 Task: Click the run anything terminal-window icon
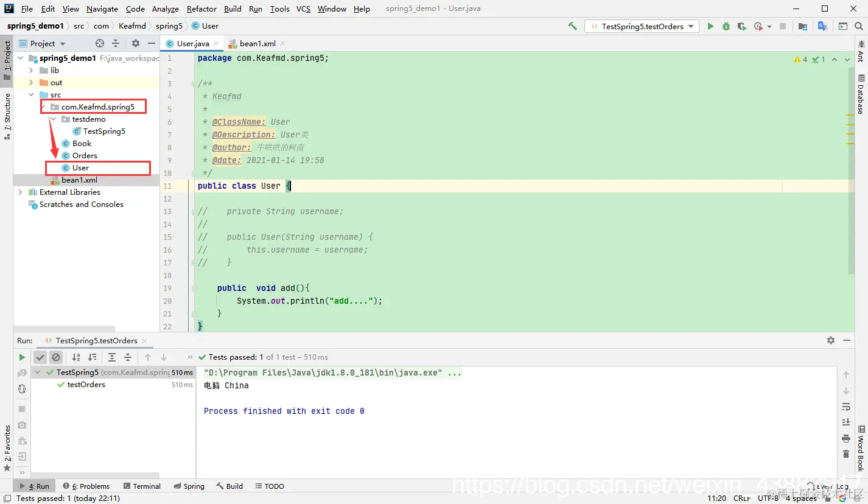pos(842,26)
